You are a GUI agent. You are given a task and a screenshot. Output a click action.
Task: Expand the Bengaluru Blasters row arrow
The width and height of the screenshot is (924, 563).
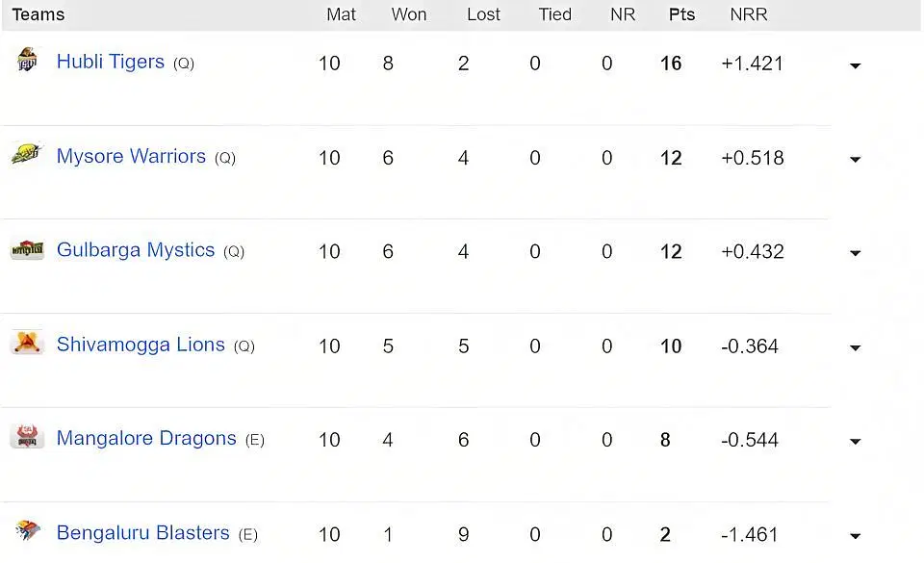point(855,536)
